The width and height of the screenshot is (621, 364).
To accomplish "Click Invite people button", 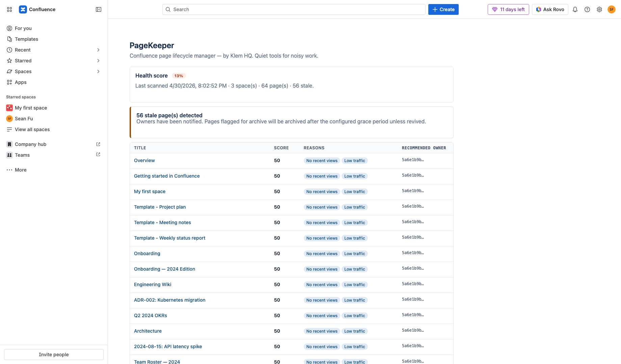I will 54,355.
